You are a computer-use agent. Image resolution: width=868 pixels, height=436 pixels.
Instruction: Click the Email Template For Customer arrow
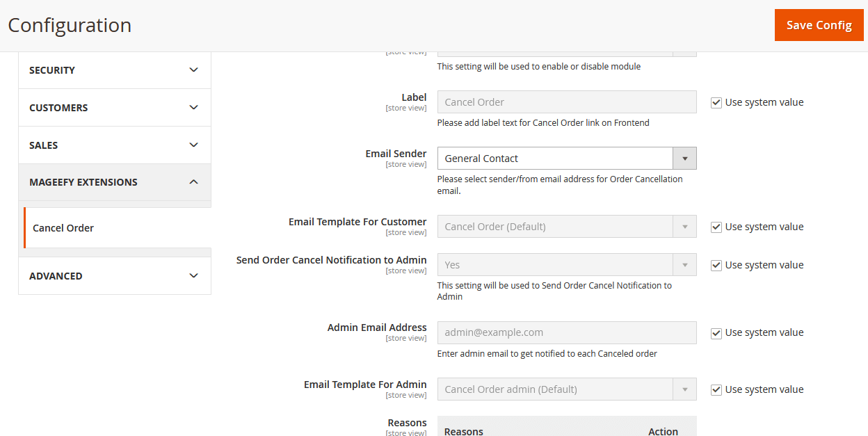click(x=684, y=227)
